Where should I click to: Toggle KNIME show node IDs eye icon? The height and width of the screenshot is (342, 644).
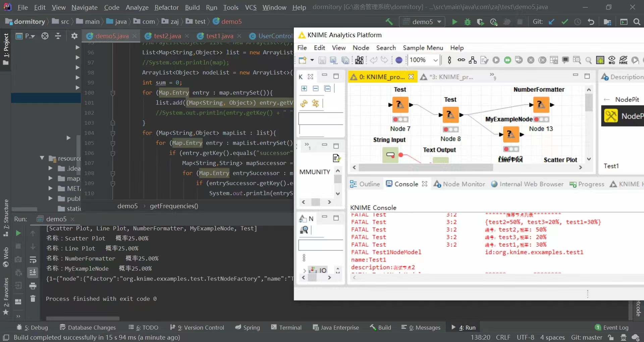[x=612, y=60]
